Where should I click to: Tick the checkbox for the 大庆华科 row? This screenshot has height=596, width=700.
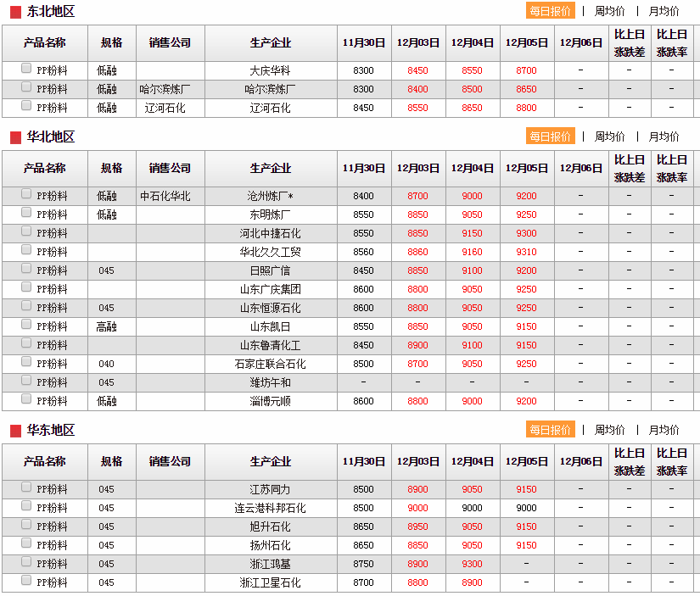(26, 69)
